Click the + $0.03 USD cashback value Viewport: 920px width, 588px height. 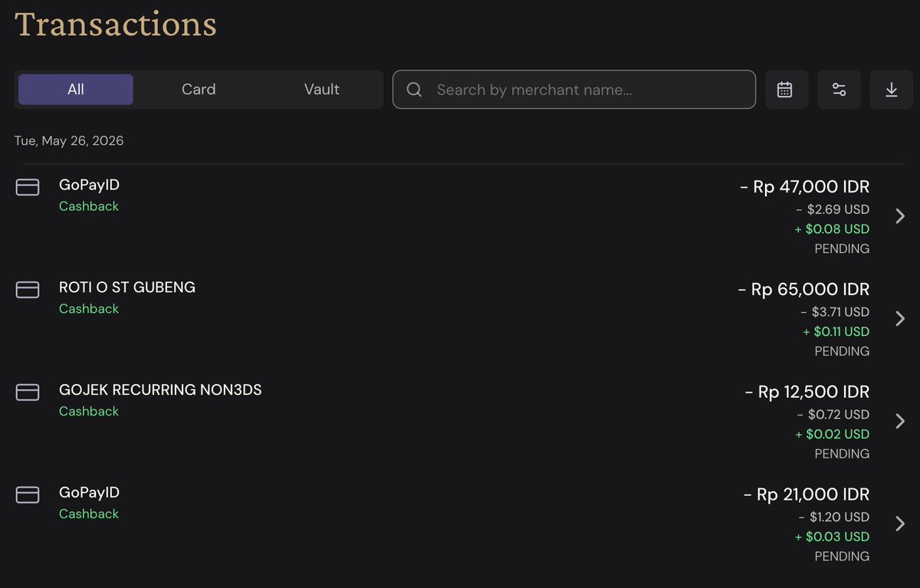pos(832,537)
